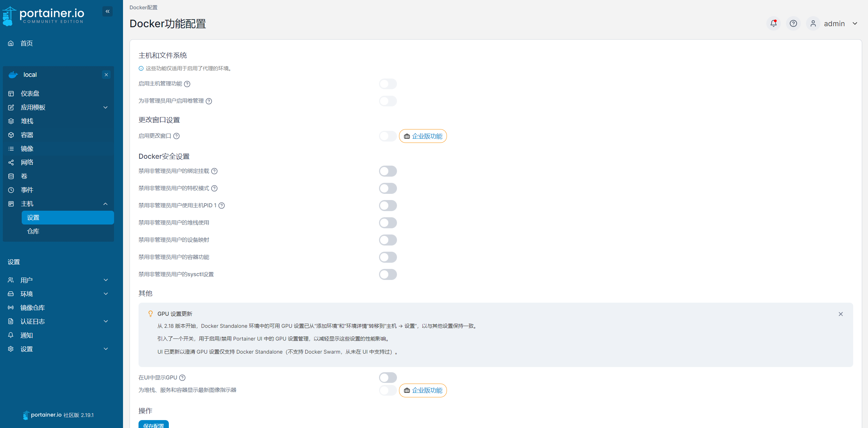868x428 pixels.
Task: Go to 仓库 under 主机 menu
Action: click(x=33, y=231)
